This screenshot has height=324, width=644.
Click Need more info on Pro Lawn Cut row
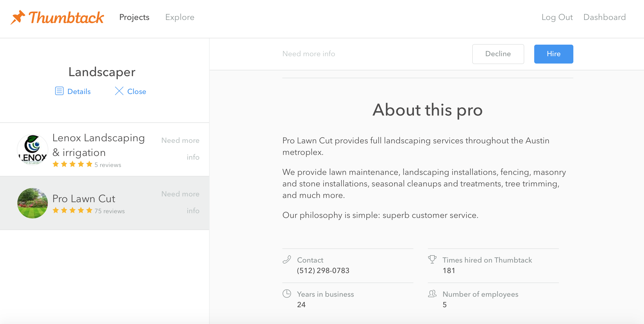[x=180, y=202]
